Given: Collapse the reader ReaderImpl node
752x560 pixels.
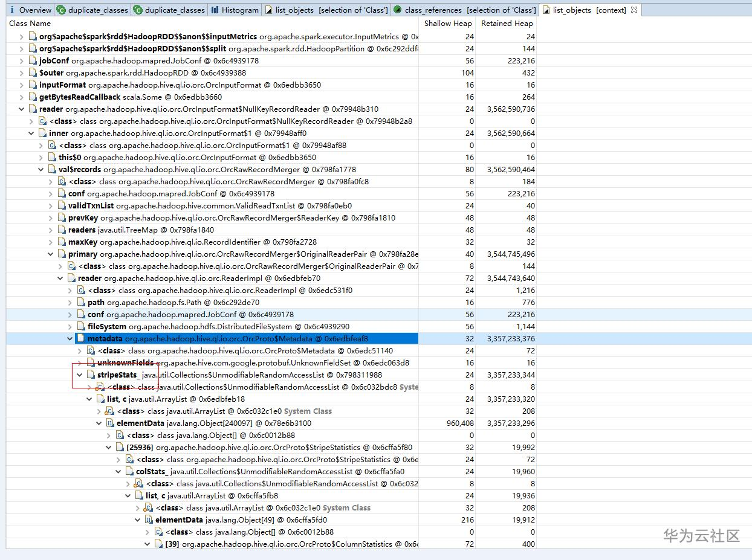Looking at the screenshot, I should [x=60, y=278].
